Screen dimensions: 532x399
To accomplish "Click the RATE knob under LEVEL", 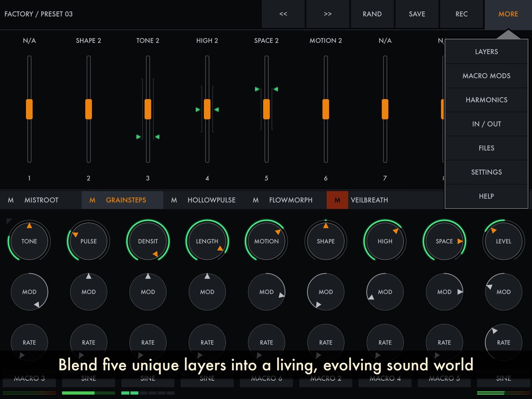I will point(504,342).
